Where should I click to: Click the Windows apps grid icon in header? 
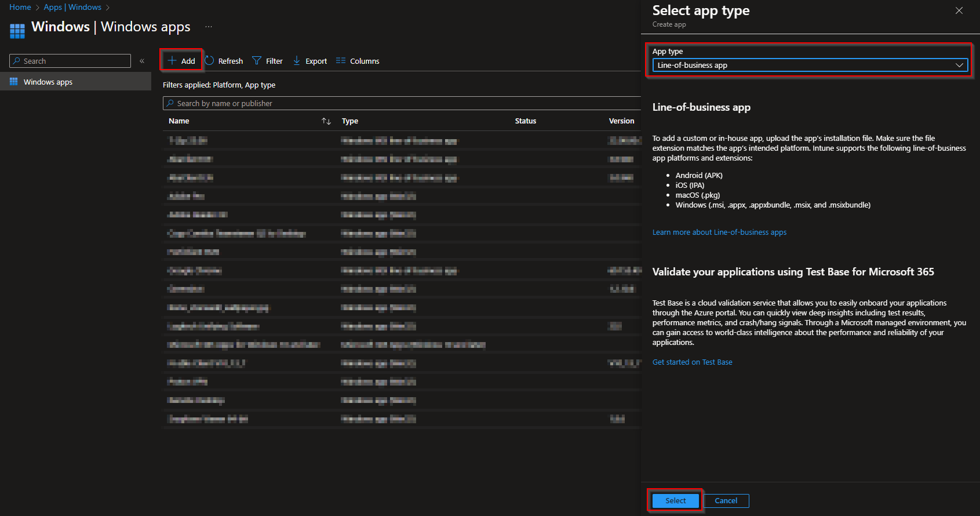[17, 30]
